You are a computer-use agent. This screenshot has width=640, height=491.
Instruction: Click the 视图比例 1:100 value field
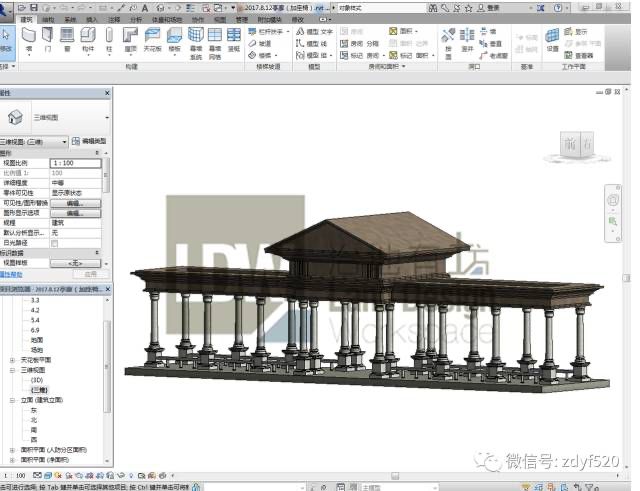click(x=76, y=163)
